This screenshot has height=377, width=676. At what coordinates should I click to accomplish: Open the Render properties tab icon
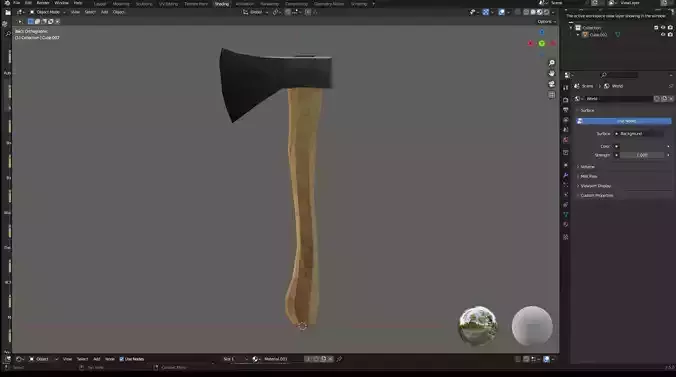coord(566,100)
